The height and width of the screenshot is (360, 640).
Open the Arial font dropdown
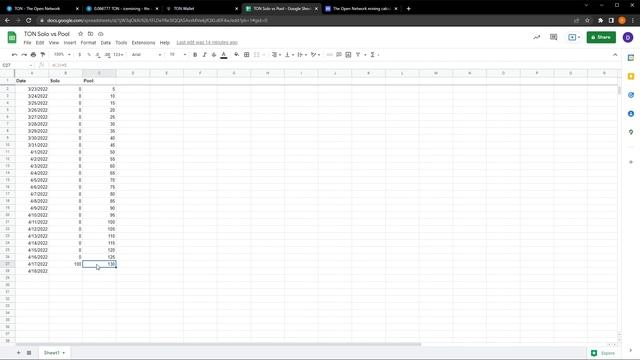point(147,55)
